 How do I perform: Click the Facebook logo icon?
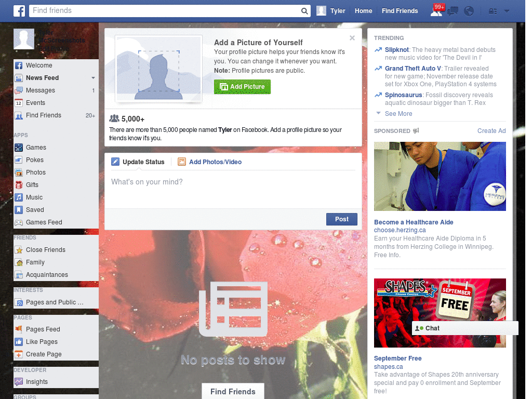coord(19,11)
